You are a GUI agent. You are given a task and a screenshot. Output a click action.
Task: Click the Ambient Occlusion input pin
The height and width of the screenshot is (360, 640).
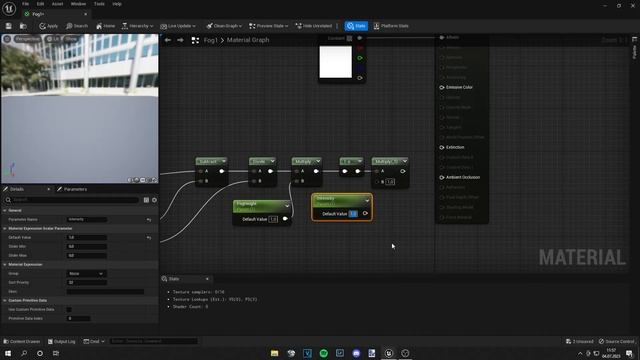tap(442, 178)
